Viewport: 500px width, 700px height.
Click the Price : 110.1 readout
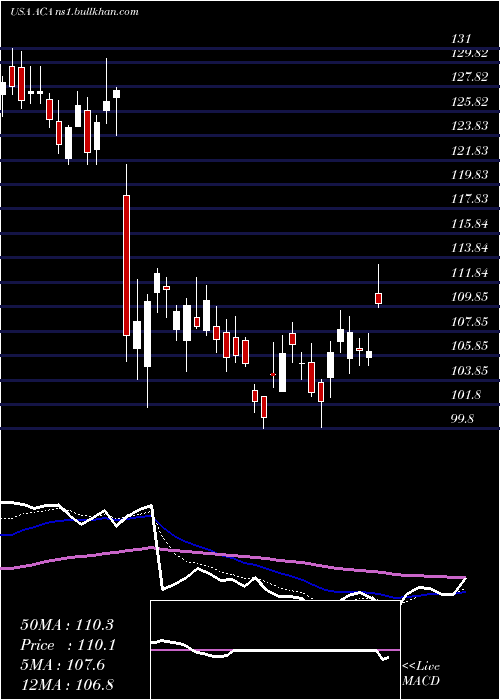coord(68,645)
